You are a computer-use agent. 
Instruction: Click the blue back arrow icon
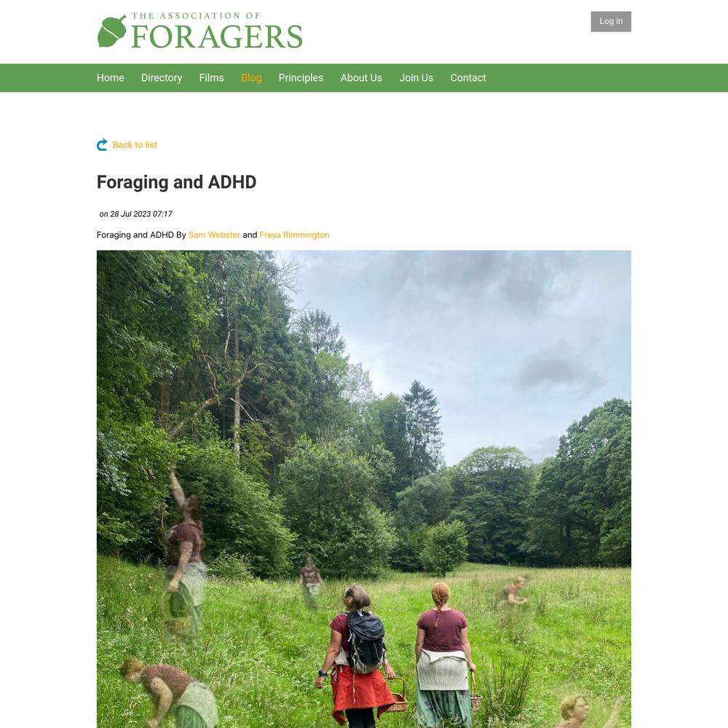102,145
